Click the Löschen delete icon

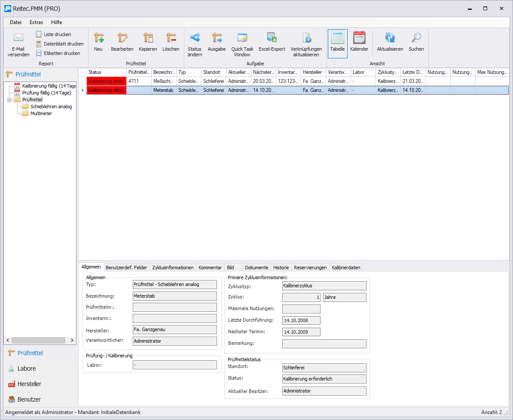(x=171, y=38)
